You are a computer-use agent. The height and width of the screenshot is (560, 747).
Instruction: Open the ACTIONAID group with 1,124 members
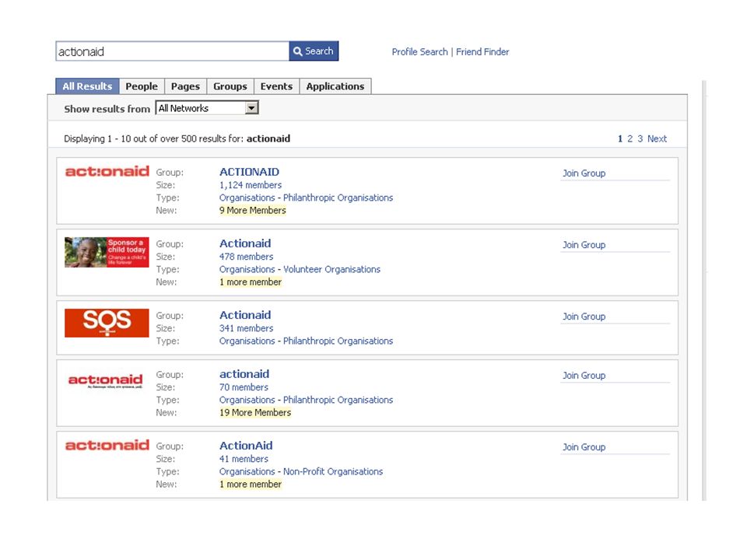click(249, 172)
